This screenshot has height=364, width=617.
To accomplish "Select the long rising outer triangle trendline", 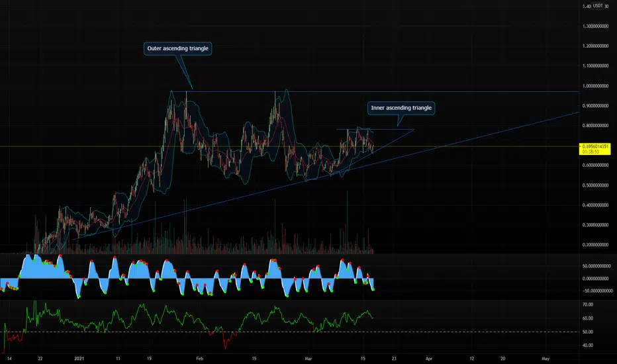I will pos(326,176).
